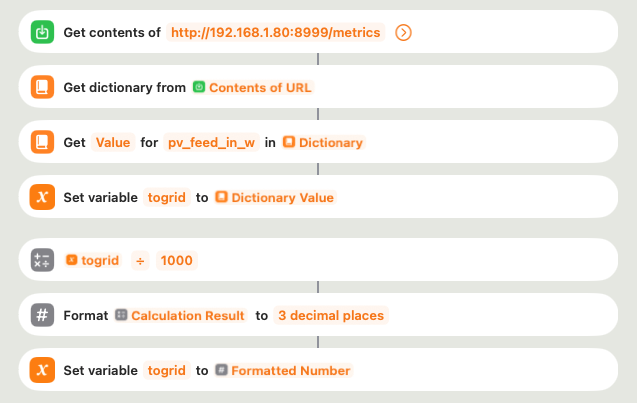Click the last Set variable x icon
The image size is (637, 403).
click(42, 370)
